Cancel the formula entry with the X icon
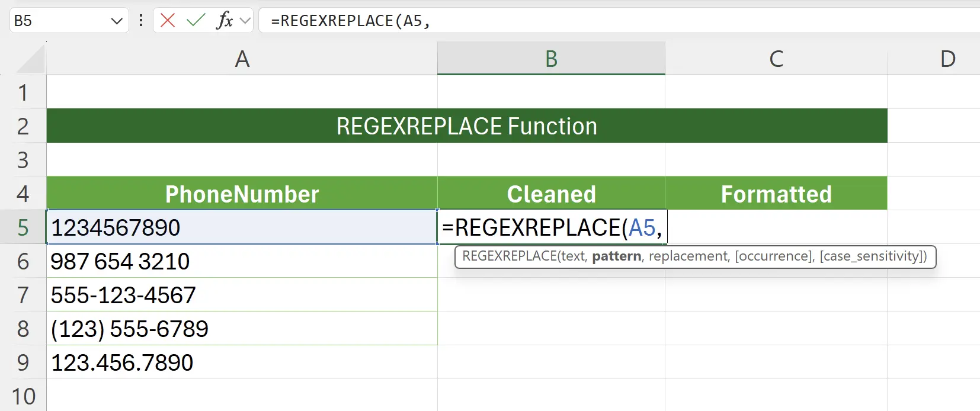Image resolution: width=980 pixels, height=411 pixels. tap(168, 21)
